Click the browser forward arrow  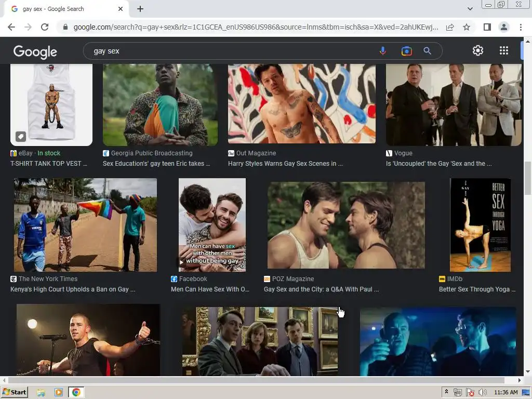(x=28, y=27)
